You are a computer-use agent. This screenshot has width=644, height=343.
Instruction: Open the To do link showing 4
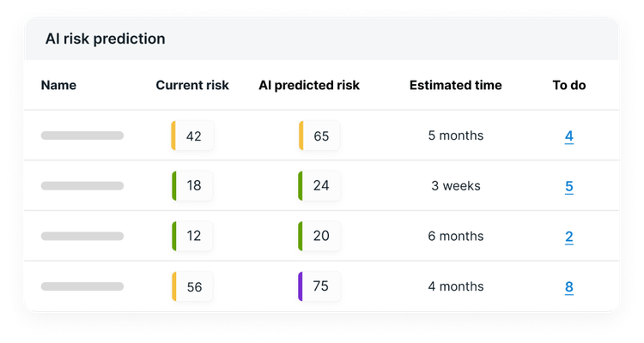point(569,135)
